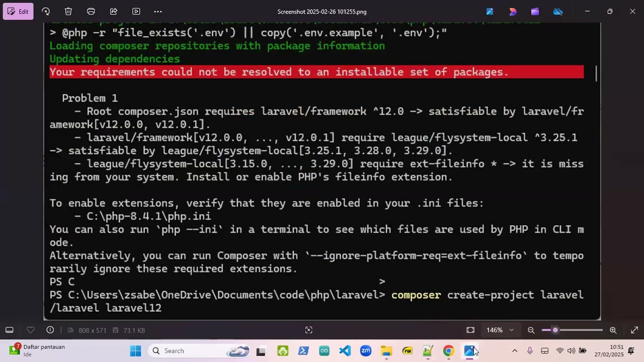
Task: Open Visual Studio Code from taskbar
Action: [345, 351]
